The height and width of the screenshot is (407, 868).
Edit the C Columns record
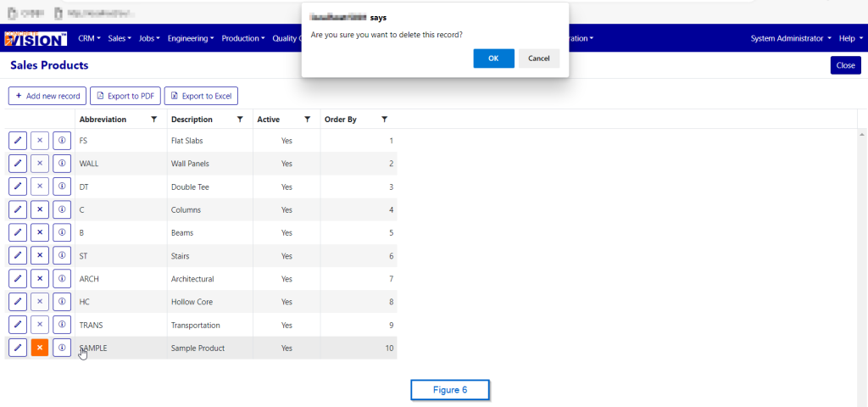[18, 210]
